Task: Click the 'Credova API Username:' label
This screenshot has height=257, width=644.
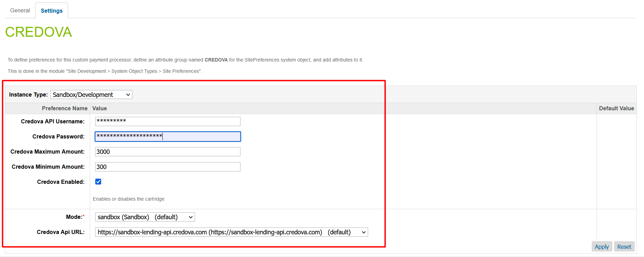Action: [53, 121]
